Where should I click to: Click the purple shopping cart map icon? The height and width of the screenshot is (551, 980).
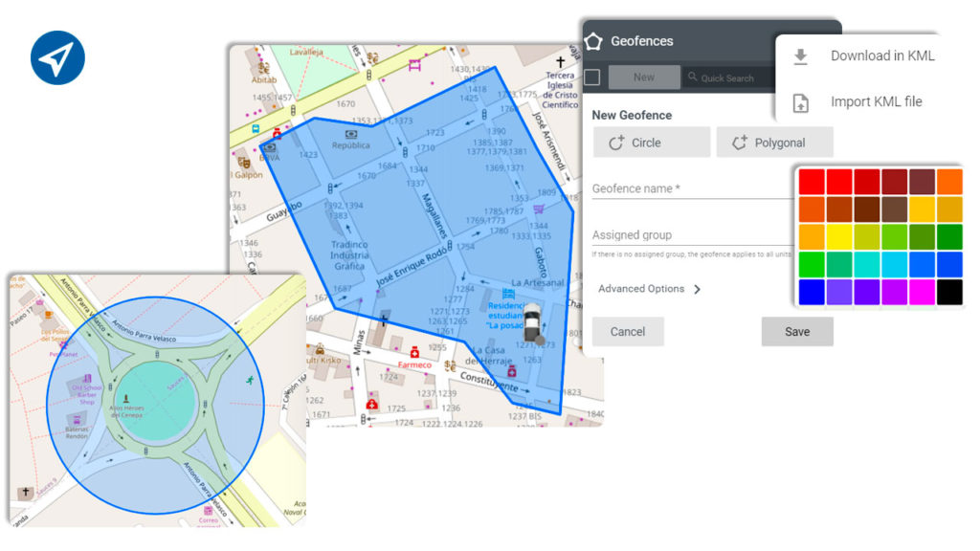pyautogui.click(x=538, y=209)
